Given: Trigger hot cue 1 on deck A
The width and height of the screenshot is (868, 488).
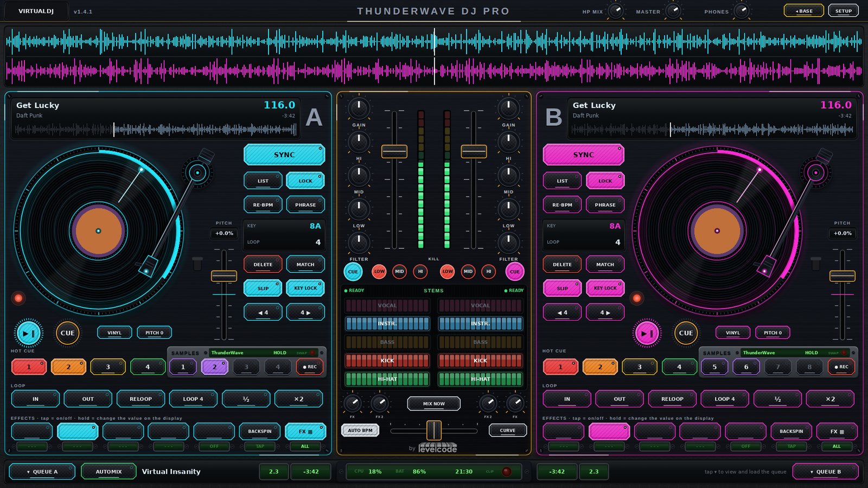Looking at the screenshot, I should tap(29, 367).
